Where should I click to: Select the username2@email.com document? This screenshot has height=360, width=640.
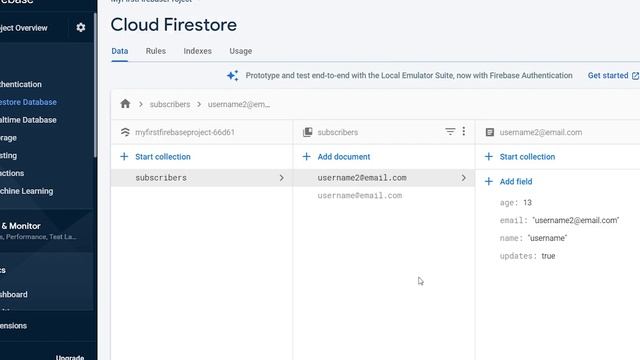384,178
